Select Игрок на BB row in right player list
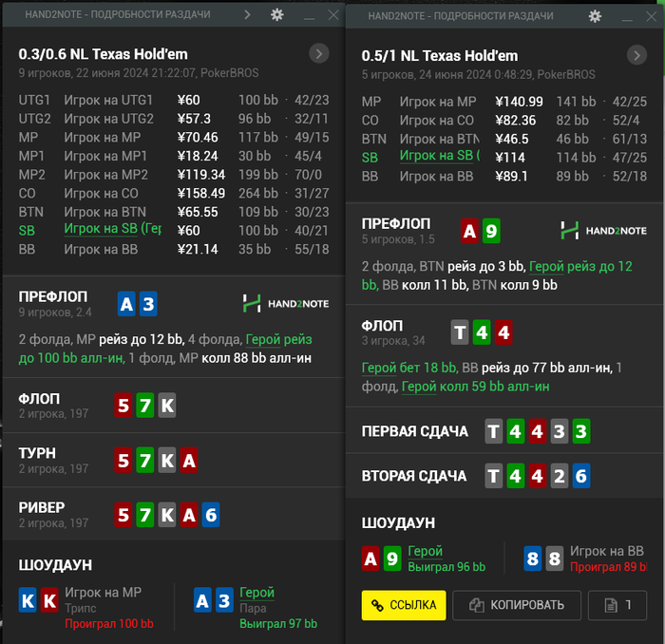Screen dimensions: 665x644 504,177
